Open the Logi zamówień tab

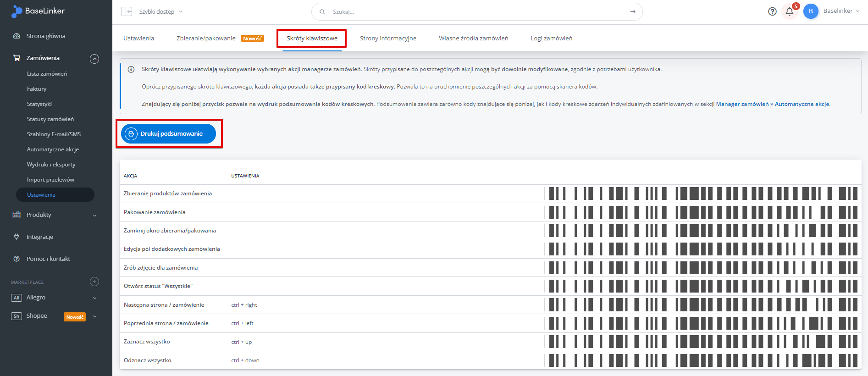[x=551, y=38]
